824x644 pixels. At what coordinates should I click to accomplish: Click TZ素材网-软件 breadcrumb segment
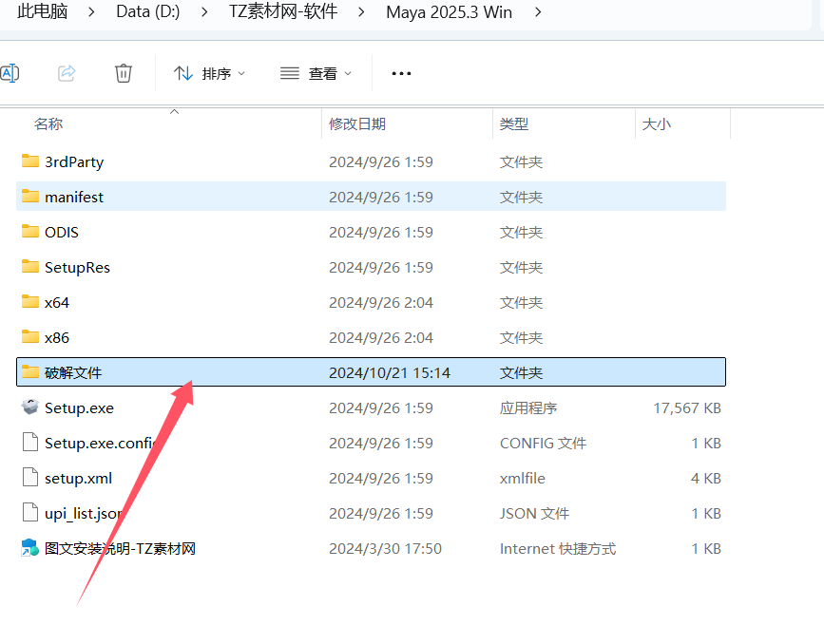click(282, 11)
